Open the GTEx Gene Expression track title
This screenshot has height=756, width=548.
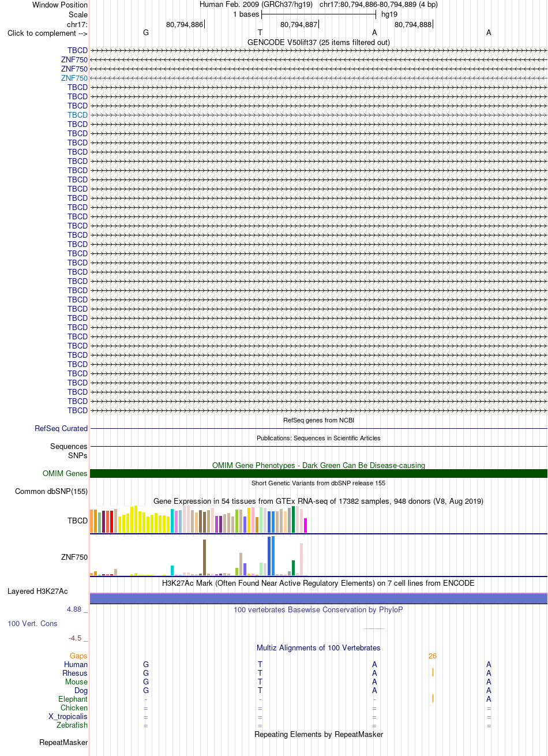(318, 501)
